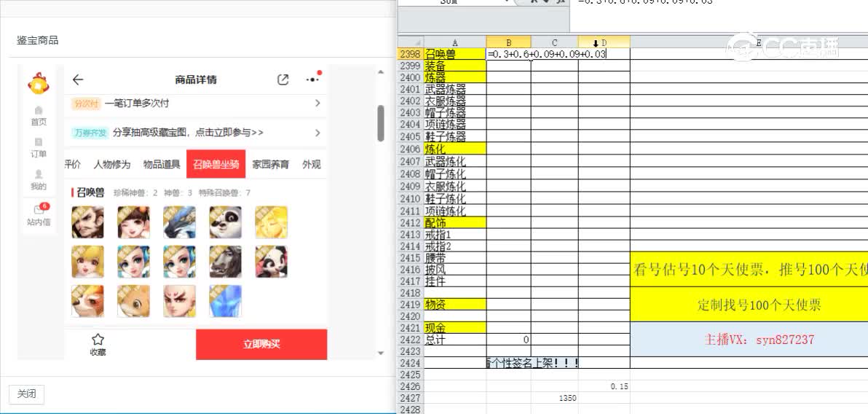Click cell 戒指1 in the spreadsheet
The height and width of the screenshot is (414, 868).
click(x=455, y=235)
